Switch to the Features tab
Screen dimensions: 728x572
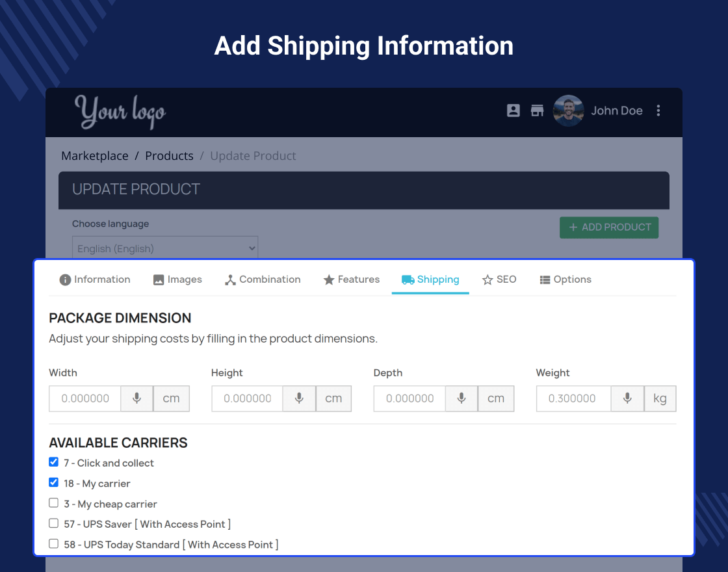352,279
